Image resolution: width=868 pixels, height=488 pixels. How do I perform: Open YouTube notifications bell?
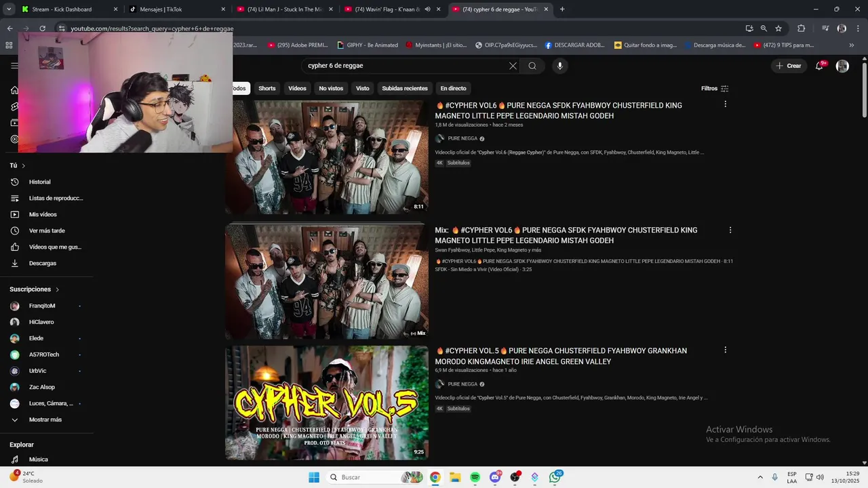coord(820,66)
